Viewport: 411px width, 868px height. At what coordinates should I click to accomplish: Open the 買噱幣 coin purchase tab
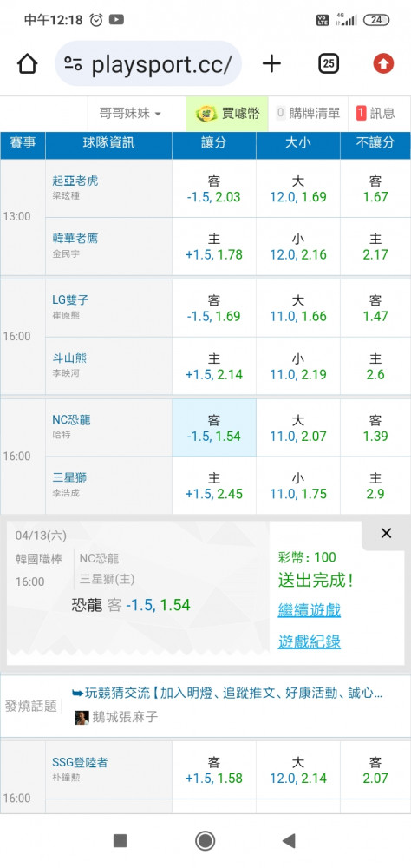(227, 114)
